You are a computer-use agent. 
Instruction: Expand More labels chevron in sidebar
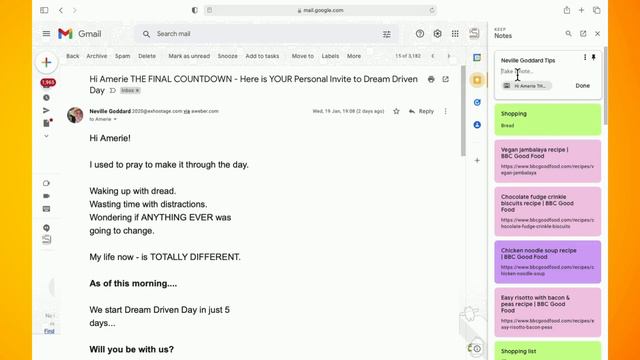[x=47, y=136]
